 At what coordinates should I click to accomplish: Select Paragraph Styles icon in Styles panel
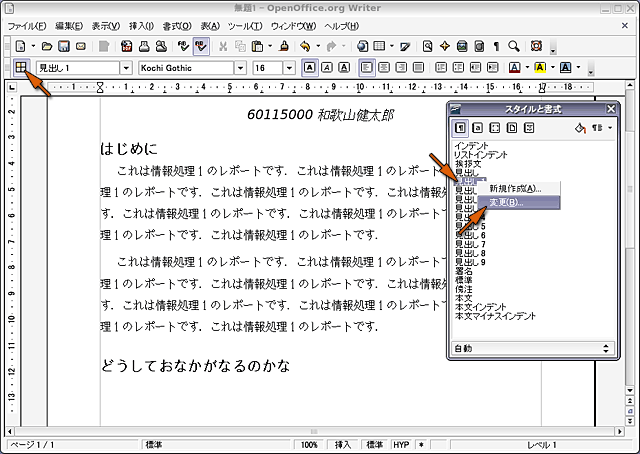(460, 128)
